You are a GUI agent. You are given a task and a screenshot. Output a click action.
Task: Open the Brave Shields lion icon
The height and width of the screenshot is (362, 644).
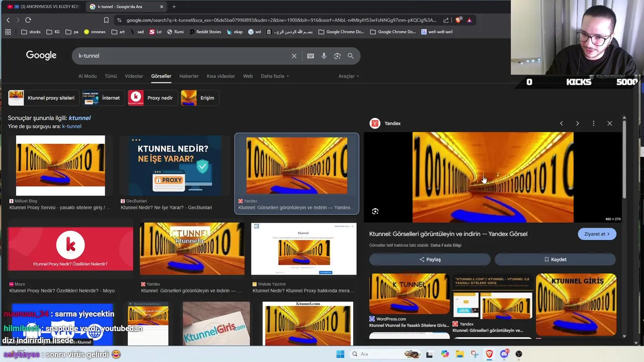pos(458,20)
